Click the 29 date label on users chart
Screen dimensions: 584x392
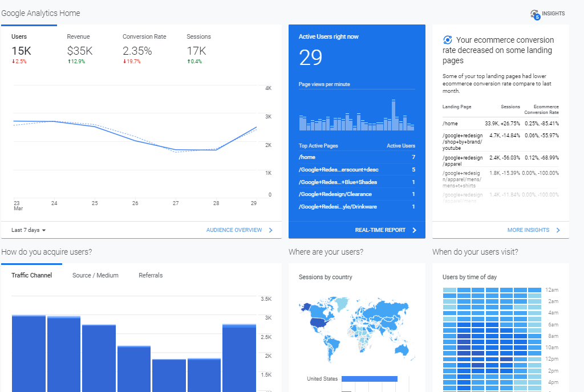tap(254, 203)
